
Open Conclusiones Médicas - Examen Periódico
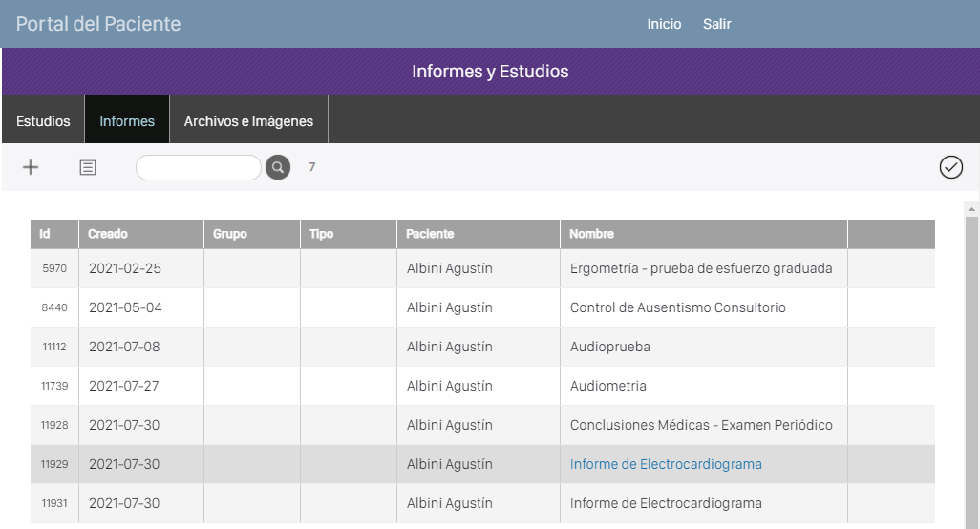700,425
